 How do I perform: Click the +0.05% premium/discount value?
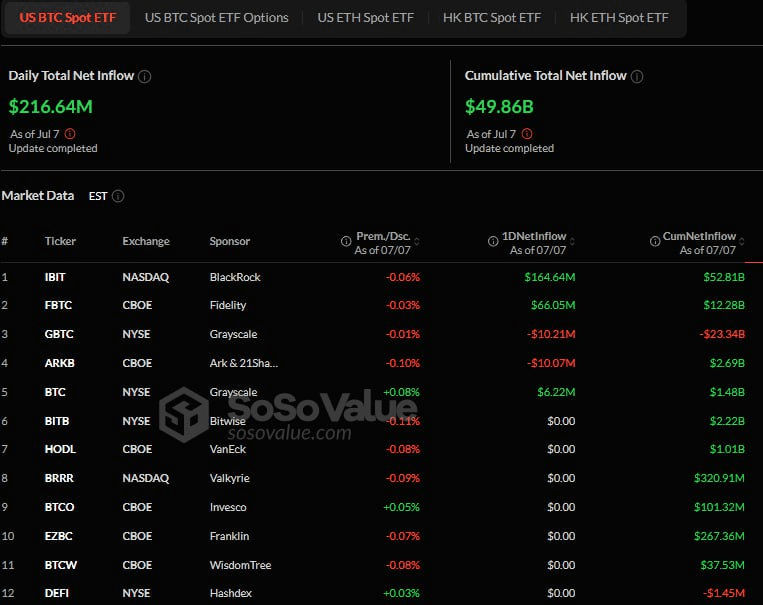(401, 507)
